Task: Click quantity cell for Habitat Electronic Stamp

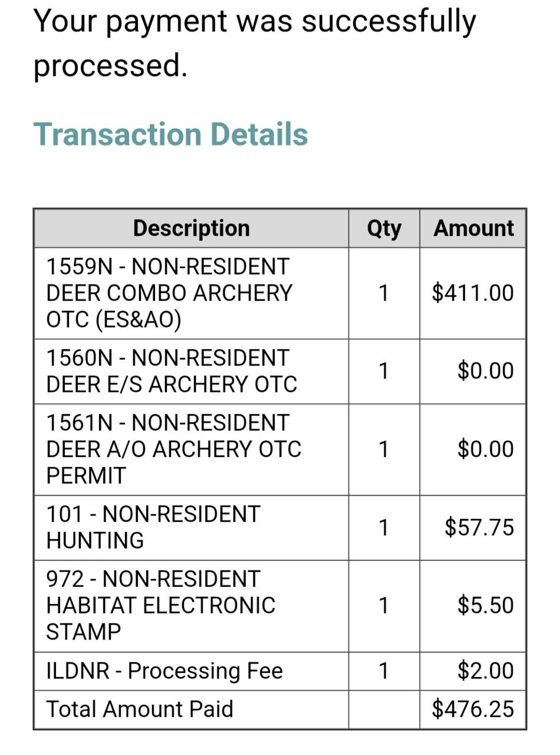Action: [x=384, y=606]
